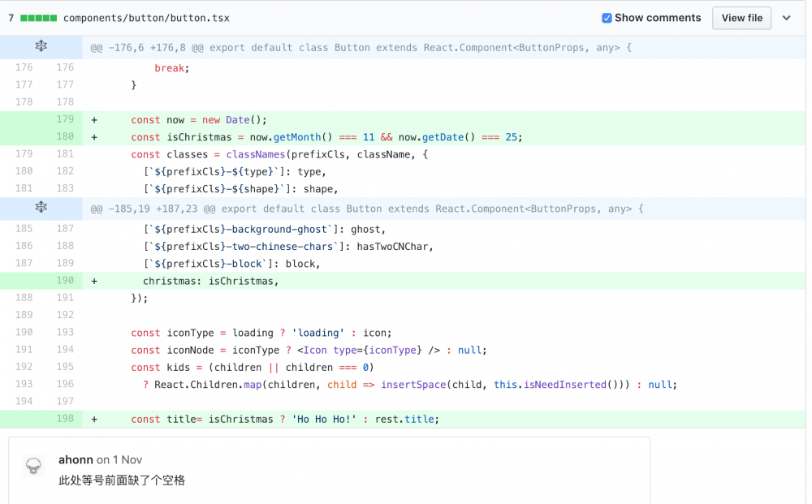Click the 'Ho Ho Ho!' string in code
Screen dimensions: 812x504
pos(324,420)
